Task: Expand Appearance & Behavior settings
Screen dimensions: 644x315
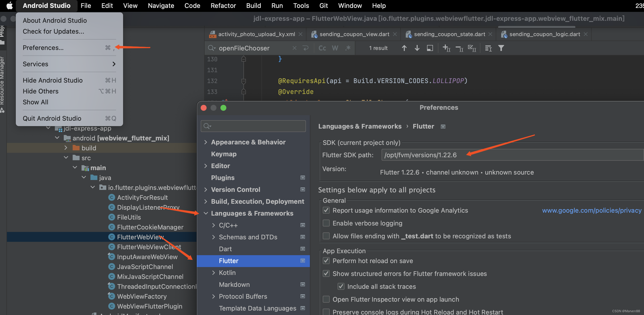Action: coord(206,142)
